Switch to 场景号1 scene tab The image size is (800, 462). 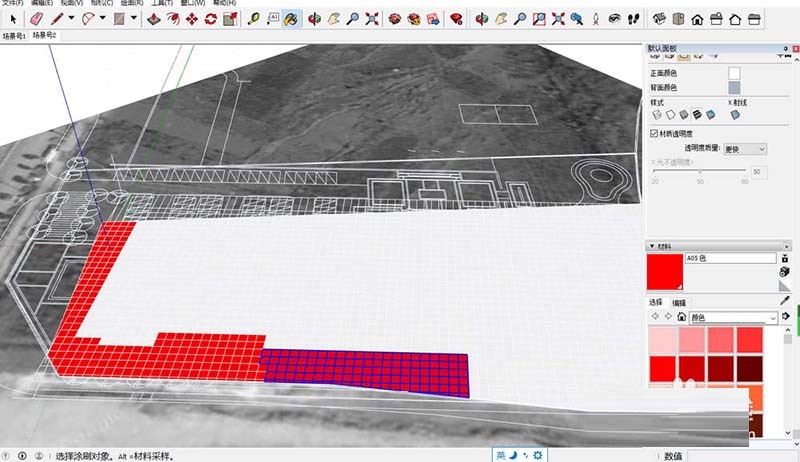[x=14, y=36]
